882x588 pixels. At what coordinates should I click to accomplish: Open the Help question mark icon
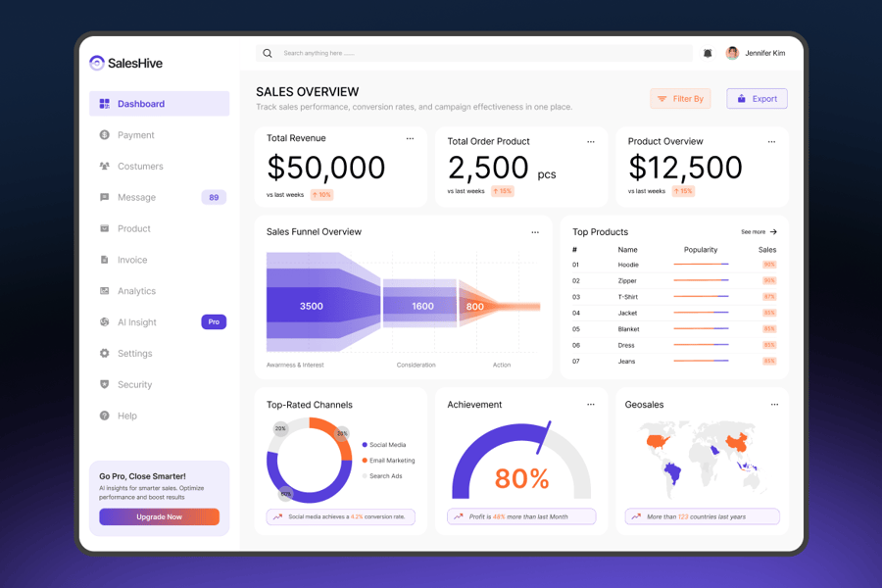(105, 416)
